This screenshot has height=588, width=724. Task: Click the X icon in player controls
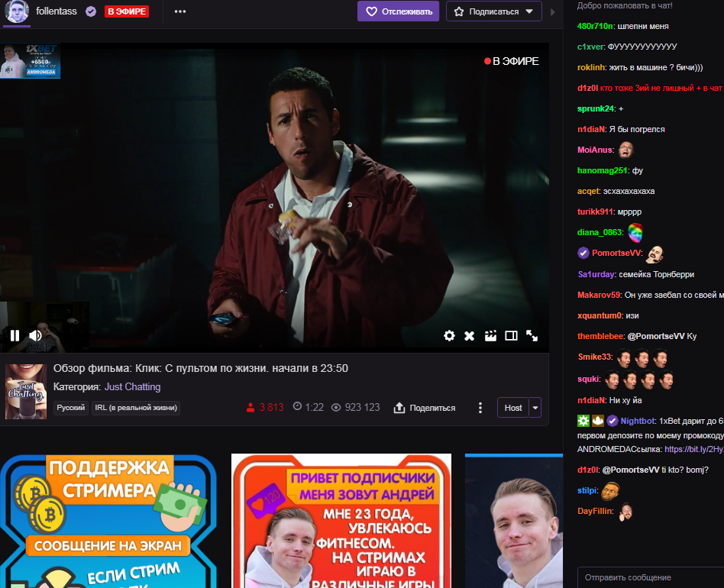[469, 335]
